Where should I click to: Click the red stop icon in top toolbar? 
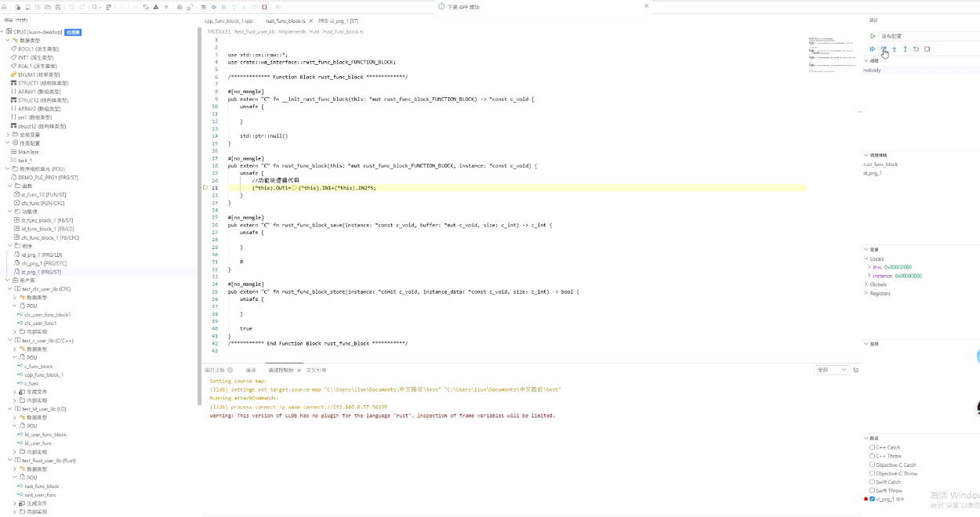(x=264, y=7)
